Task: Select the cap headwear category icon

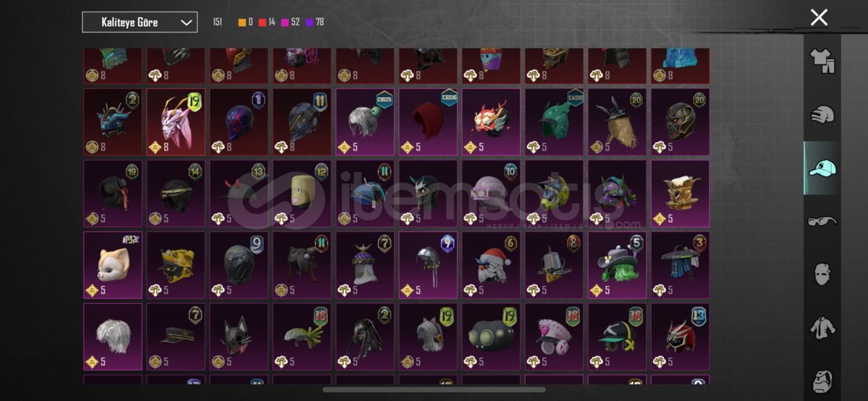Action: [822, 168]
